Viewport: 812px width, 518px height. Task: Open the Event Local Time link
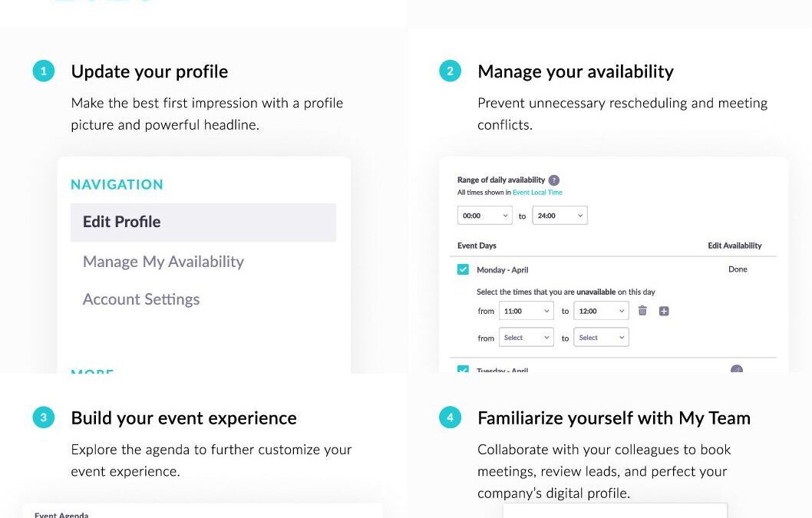point(537,192)
